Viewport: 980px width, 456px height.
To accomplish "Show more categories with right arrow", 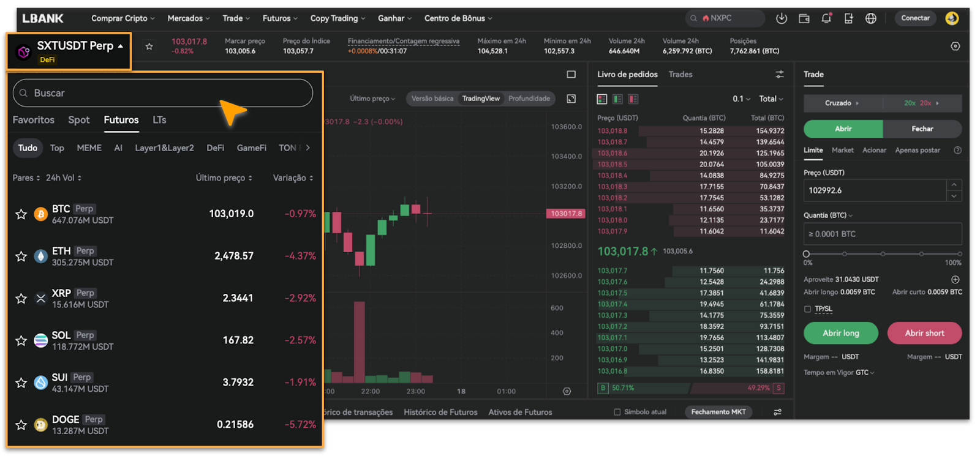I will pyautogui.click(x=307, y=148).
